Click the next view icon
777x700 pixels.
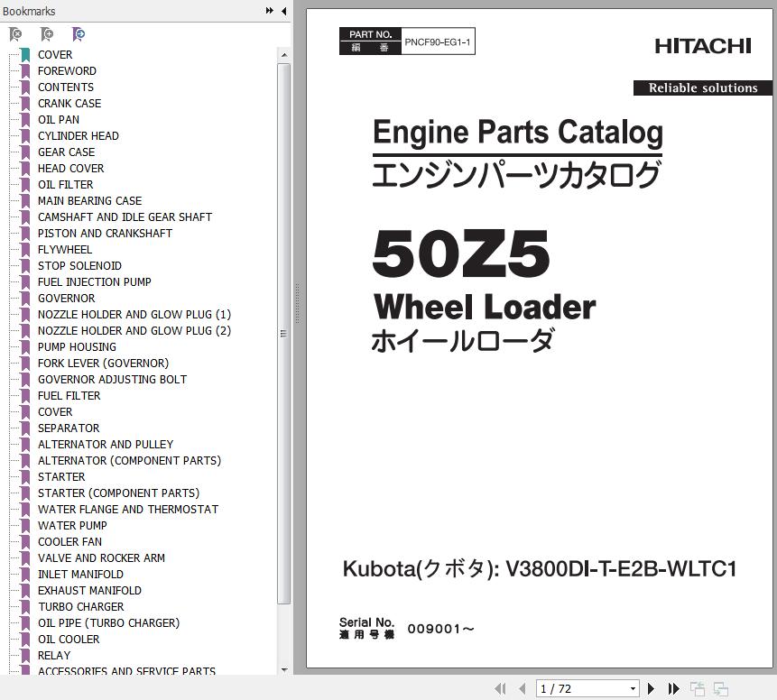pos(721,688)
